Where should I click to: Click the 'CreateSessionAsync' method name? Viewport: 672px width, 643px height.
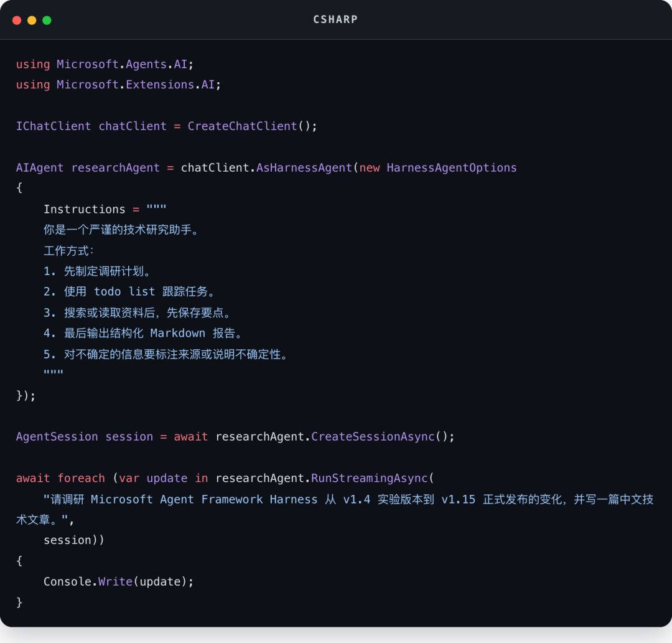[373, 436]
